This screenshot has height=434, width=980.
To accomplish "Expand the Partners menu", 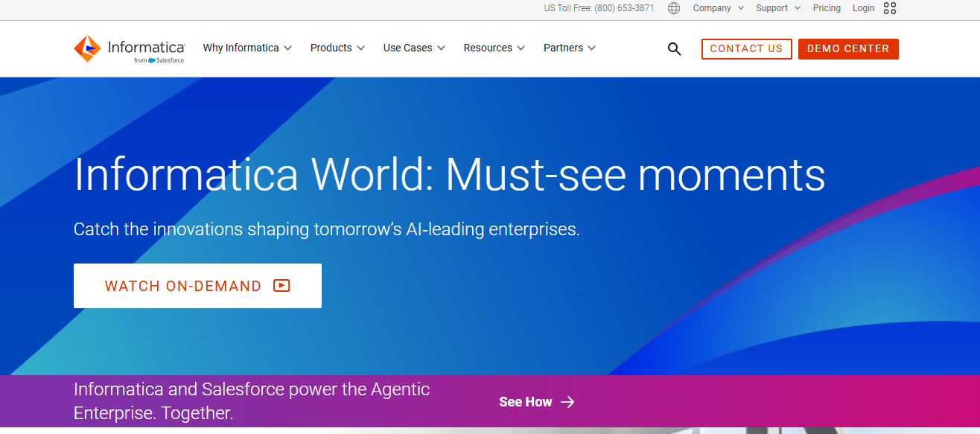I will [x=570, y=48].
